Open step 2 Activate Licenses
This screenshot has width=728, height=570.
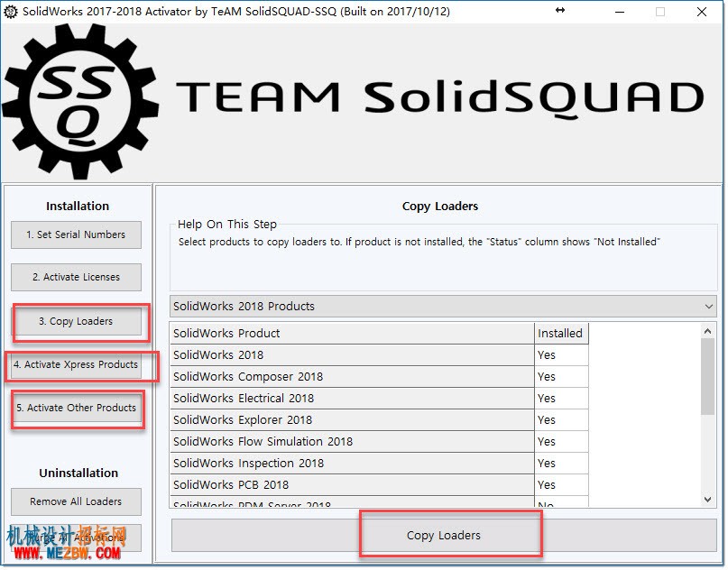pyautogui.click(x=76, y=277)
